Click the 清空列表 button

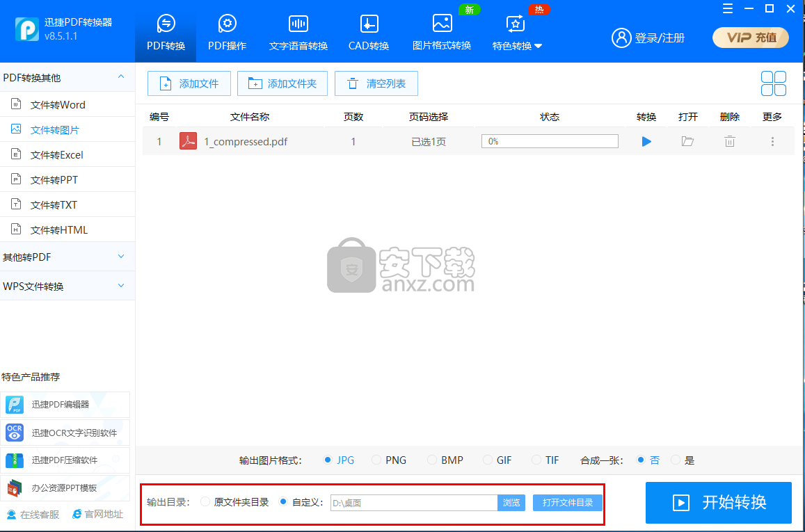coord(376,83)
